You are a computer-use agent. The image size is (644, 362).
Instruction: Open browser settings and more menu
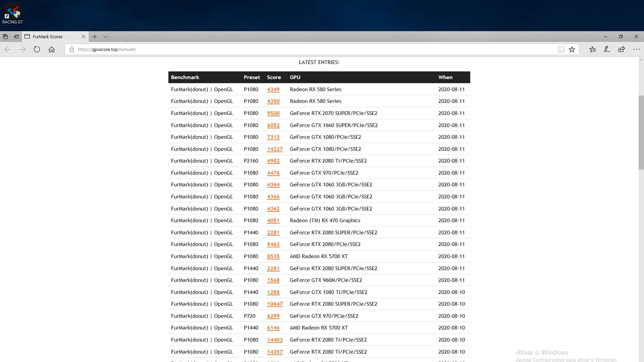coord(636,49)
